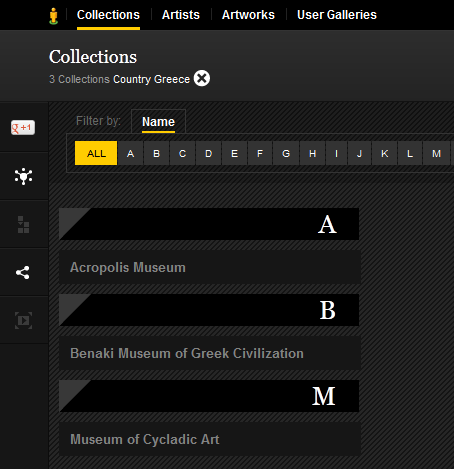Filter collections by letter F
The image size is (454, 469).
260,153
